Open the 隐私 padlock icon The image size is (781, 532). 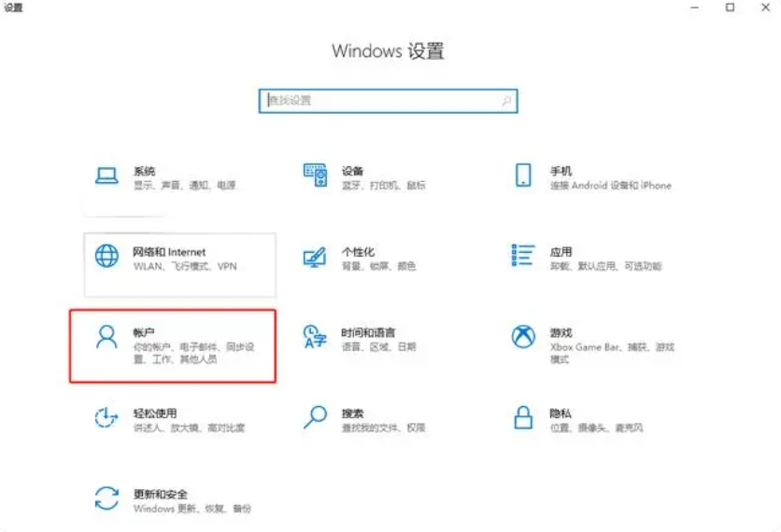click(x=523, y=418)
